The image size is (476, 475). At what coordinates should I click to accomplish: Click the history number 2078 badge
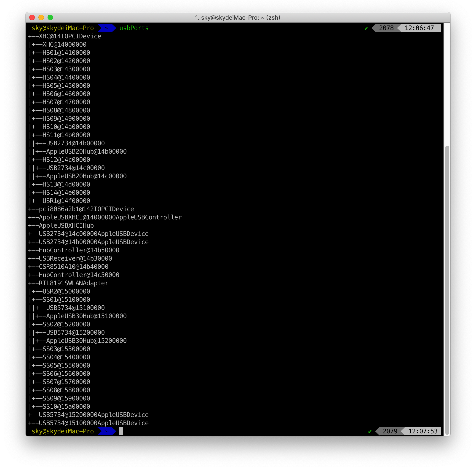click(386, 28)
